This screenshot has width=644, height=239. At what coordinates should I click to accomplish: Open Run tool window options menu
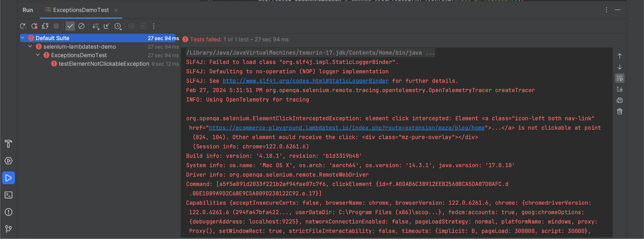tap(607, 10)
